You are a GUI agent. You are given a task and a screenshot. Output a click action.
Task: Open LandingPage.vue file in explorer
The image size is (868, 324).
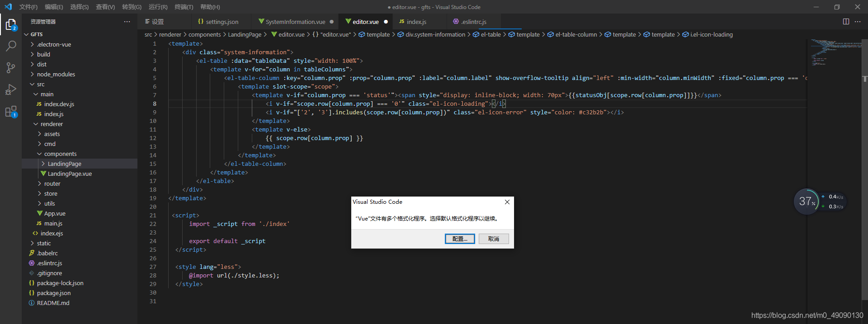click(x=80, y=174)
